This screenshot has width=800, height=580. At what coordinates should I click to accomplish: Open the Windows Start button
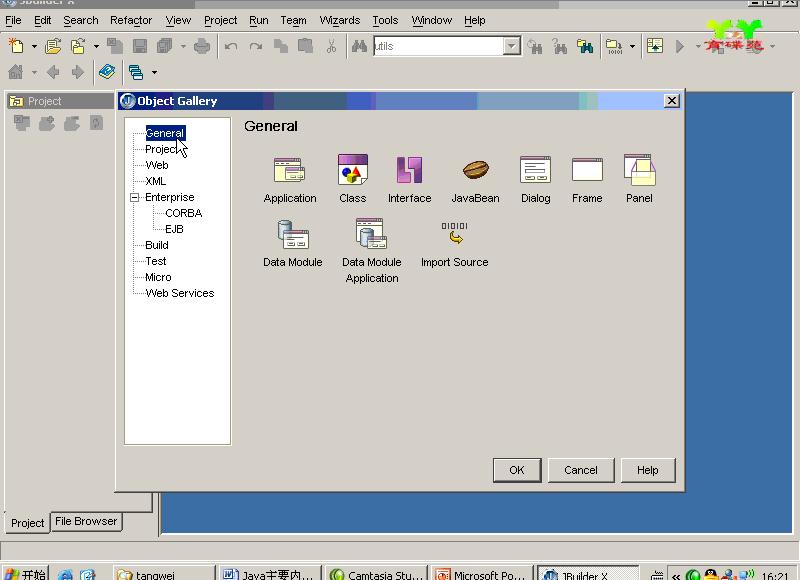click(26, 574)
